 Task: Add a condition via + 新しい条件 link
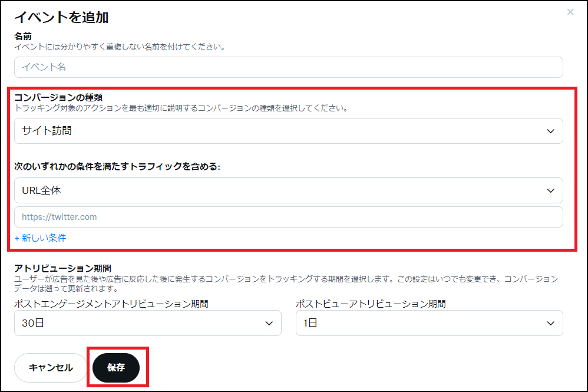[x=41, y=238]
